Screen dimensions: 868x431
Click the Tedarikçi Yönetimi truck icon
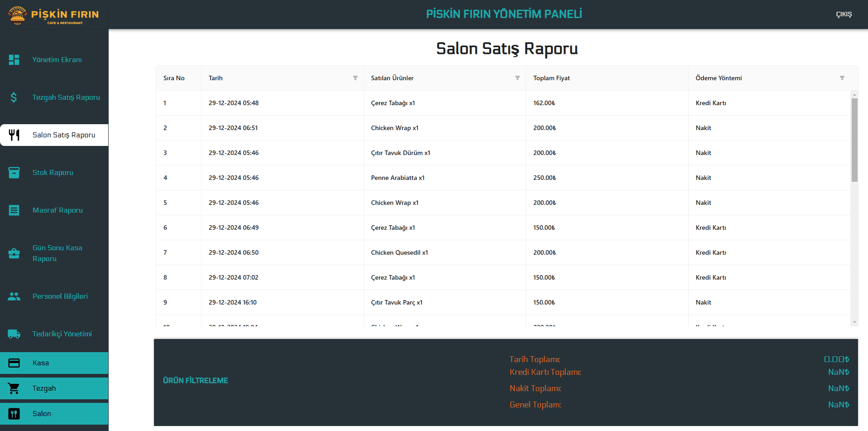tap(14, 334)
